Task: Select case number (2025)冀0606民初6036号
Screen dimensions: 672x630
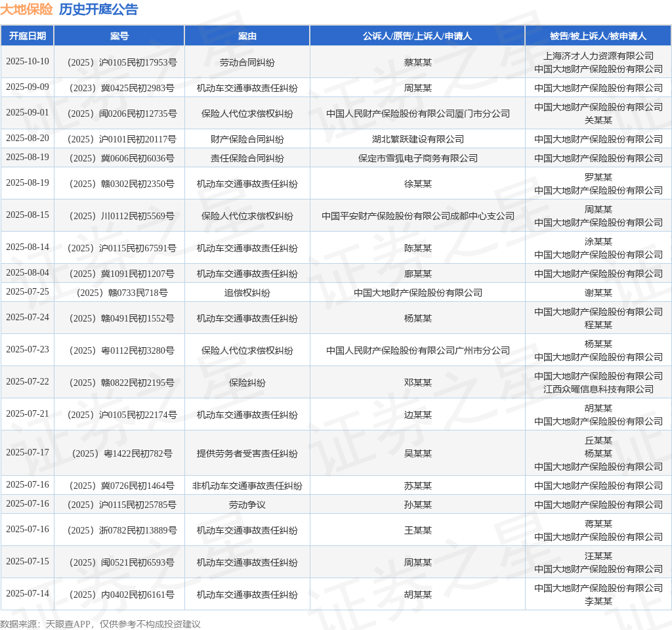Action: pyautogui.click(x=122, y=159)
